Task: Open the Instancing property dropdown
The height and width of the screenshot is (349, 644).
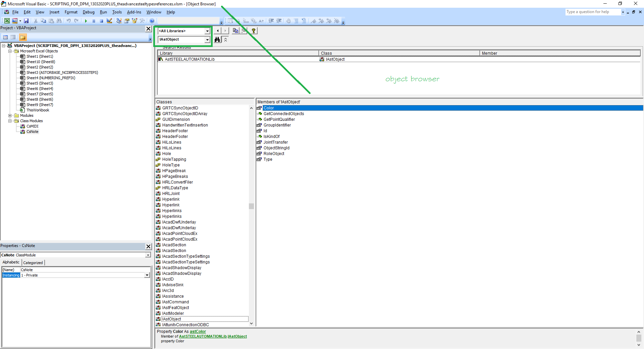Action: (x=147, y=275)
